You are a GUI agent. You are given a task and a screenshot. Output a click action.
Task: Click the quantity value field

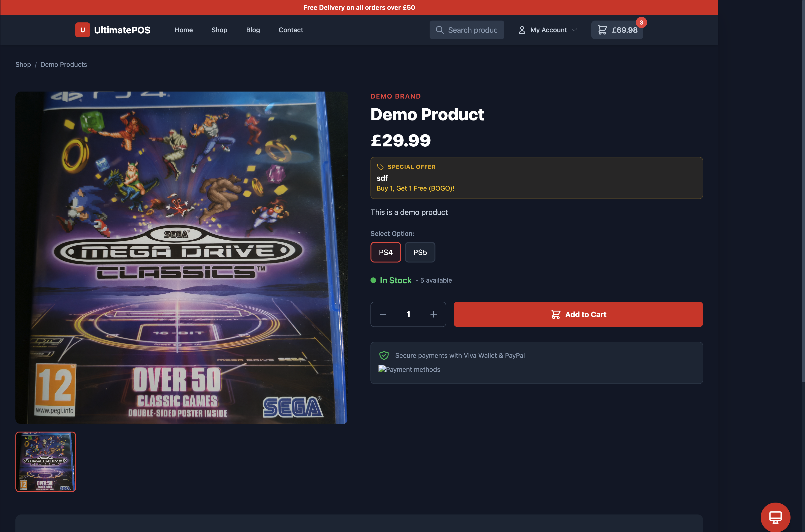408,314
